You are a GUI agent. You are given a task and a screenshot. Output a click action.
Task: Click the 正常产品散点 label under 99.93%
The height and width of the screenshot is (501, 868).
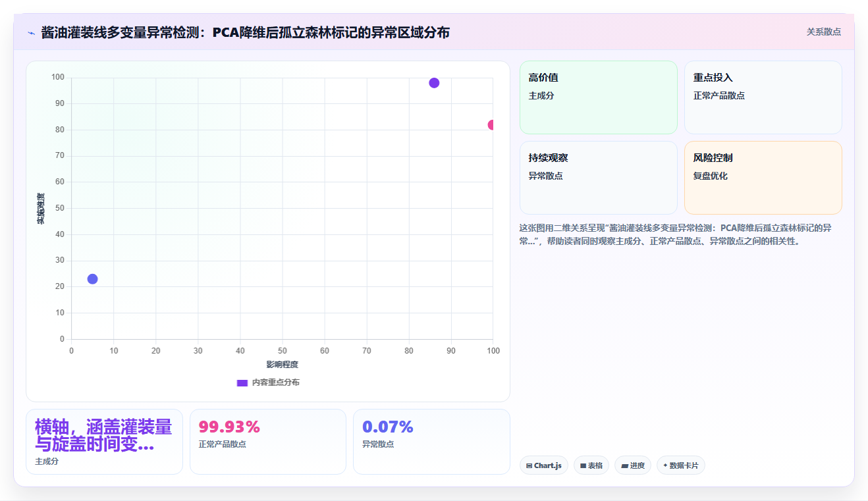[223, 444]
